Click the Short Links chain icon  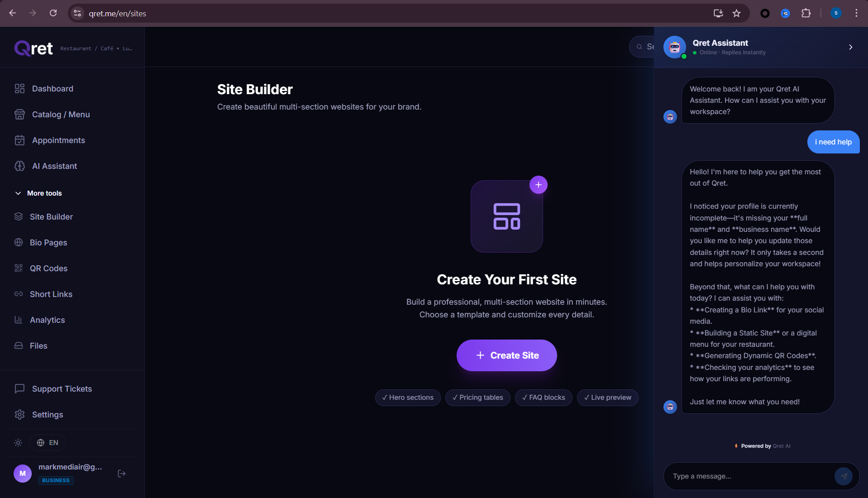click(19, 294)
